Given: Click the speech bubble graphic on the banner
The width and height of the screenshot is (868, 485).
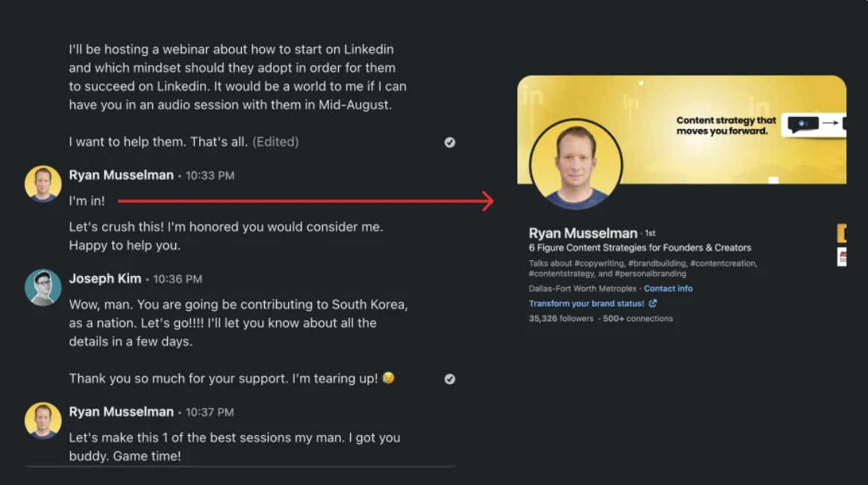Looking at the screenshot, I should pyautogui.click(x=803, y=124).
